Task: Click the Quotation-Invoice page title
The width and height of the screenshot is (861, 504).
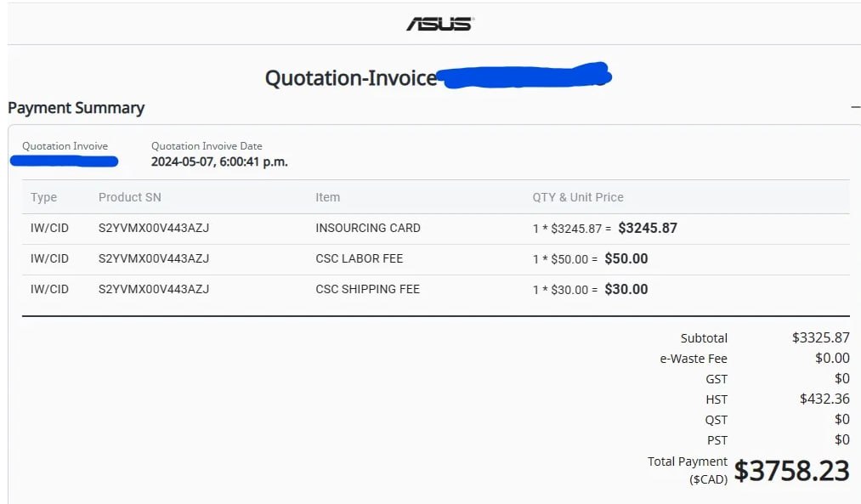Action: [x=350, y=78]
